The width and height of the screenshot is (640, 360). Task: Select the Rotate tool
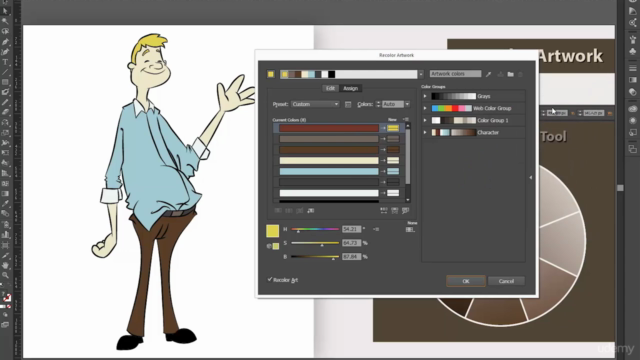[x=5, y=122]
